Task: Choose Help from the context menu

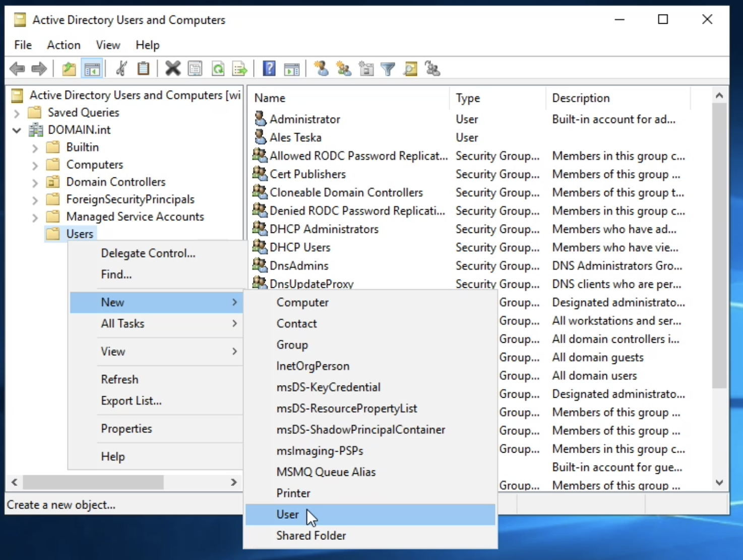Action: (156, 456)
